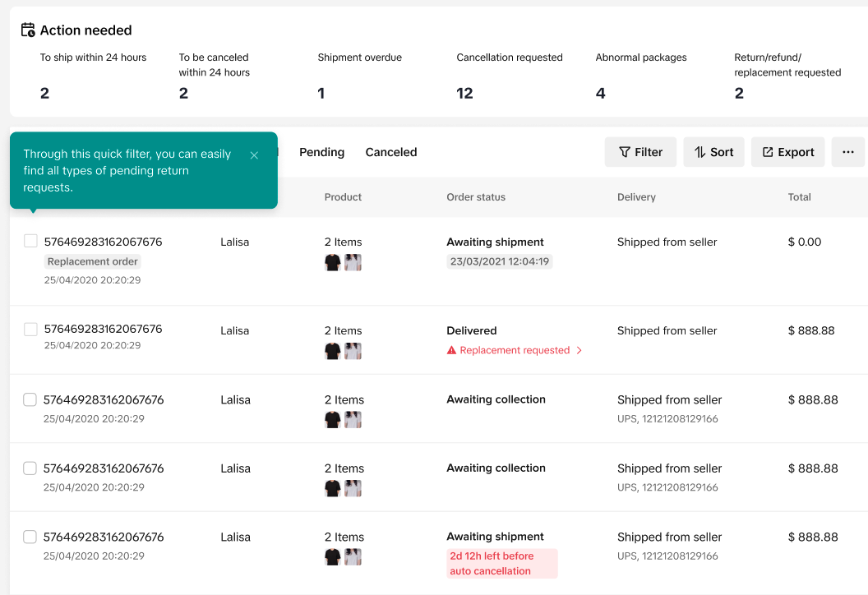Expand the Replacement requested chevron
The image size is (868, 595).
click(x=579, y=350)
